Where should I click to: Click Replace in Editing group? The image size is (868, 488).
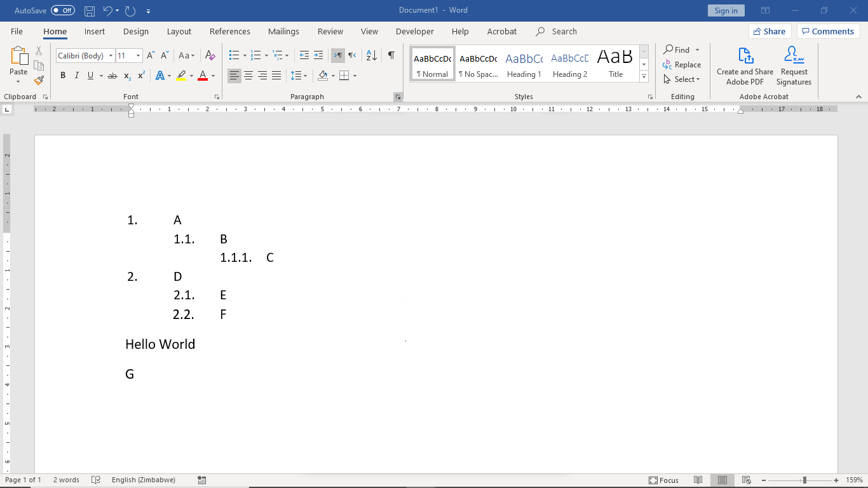pyautogui.click(x=682, y=65)
